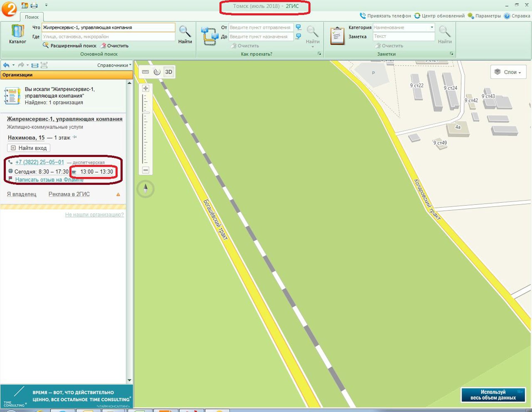
Task: Open the back history dropdown arrow
Action: tap(14, 65)
